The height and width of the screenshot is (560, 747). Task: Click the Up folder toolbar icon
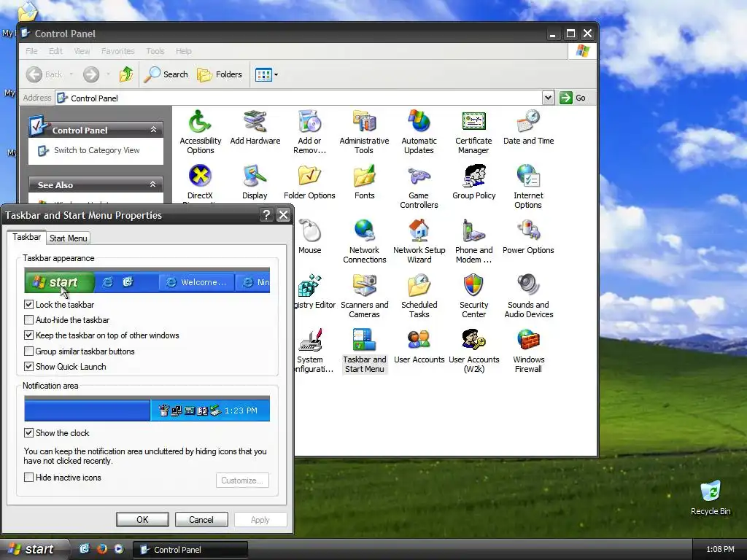click(x=126, y=74)
